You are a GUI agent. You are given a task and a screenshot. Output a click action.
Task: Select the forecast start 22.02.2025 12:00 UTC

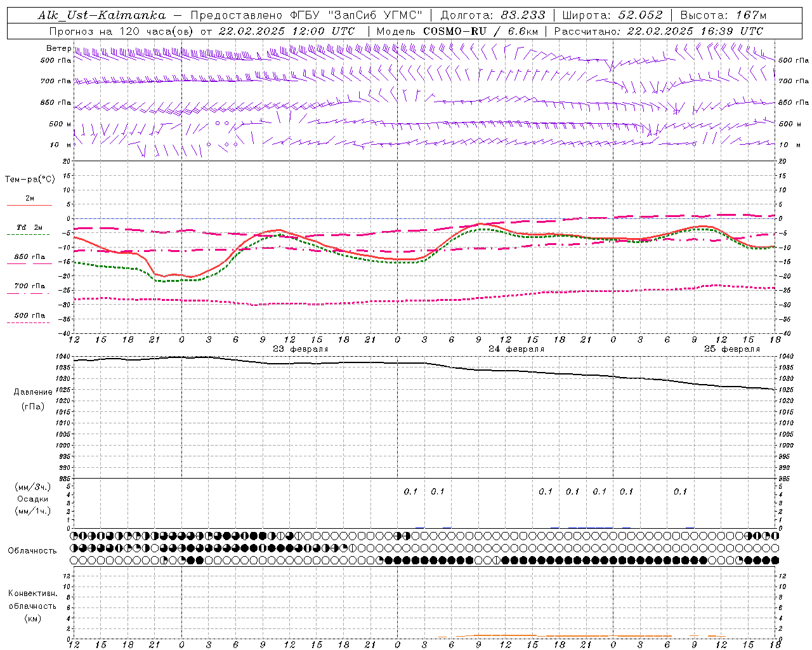(x=287, y=31)
